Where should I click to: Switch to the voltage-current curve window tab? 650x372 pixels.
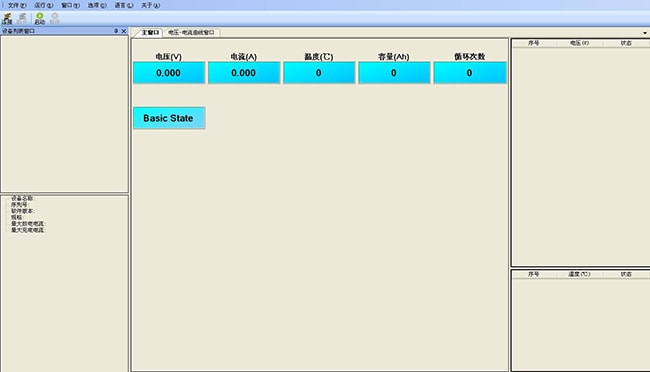coord(191,32)
